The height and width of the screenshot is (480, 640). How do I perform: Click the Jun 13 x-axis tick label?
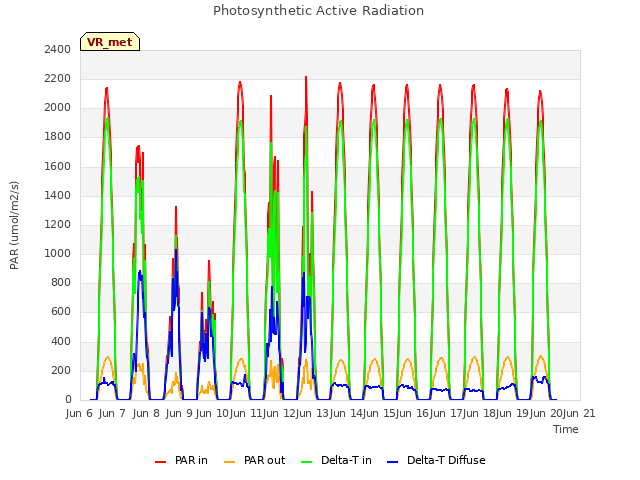[313, 413]
